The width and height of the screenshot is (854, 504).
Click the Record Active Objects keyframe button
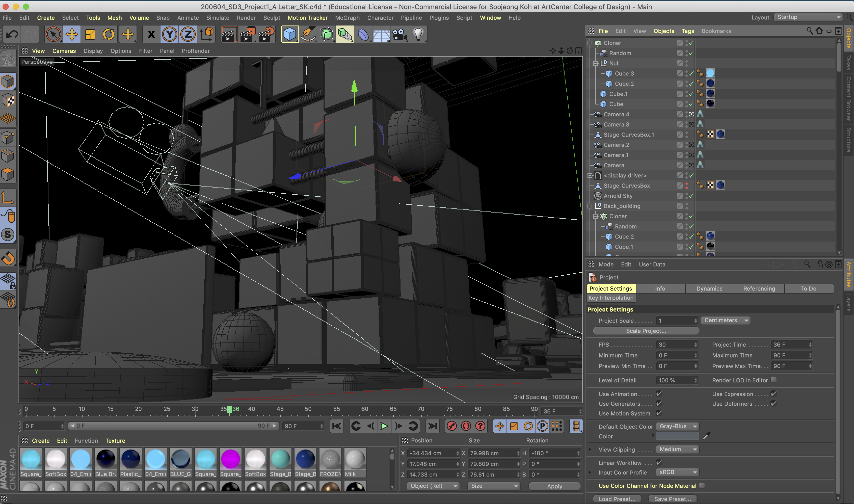point(452,426)
